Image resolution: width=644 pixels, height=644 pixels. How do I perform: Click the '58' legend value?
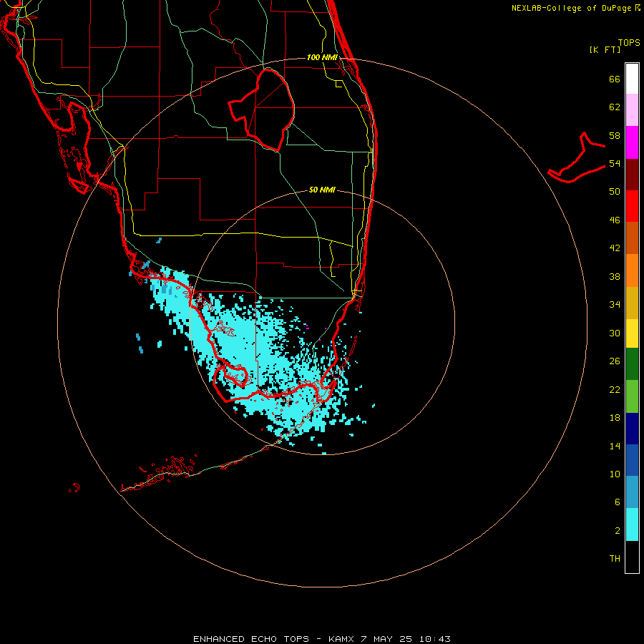point(615,135)
